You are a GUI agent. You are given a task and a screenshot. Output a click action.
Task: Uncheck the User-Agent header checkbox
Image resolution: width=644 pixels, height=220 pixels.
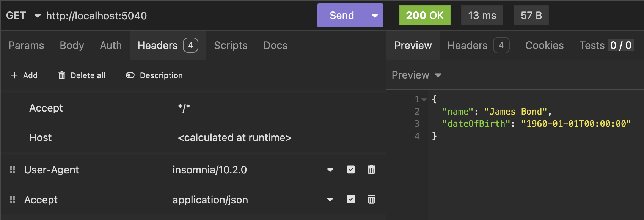click(x=351, y=170)
